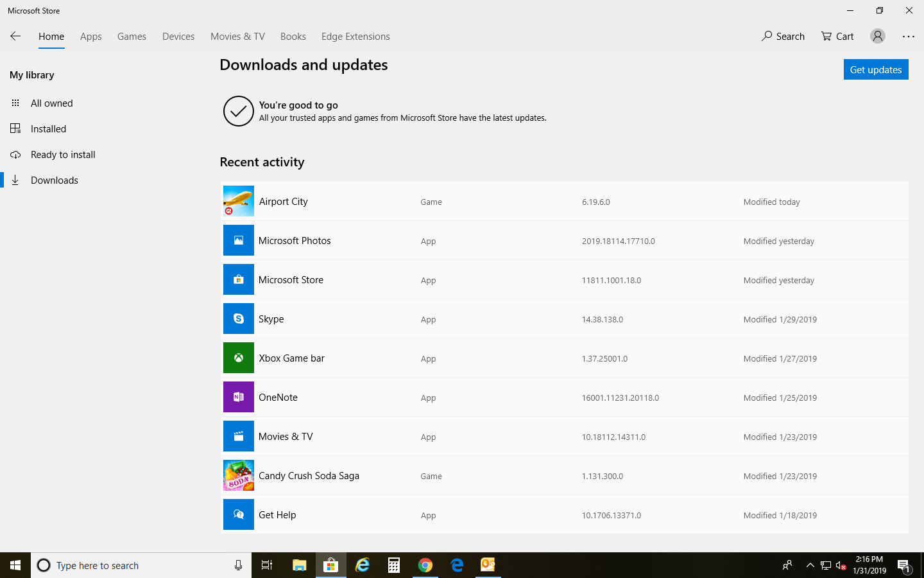Click the Skype app icon

[x=239, y=319]
